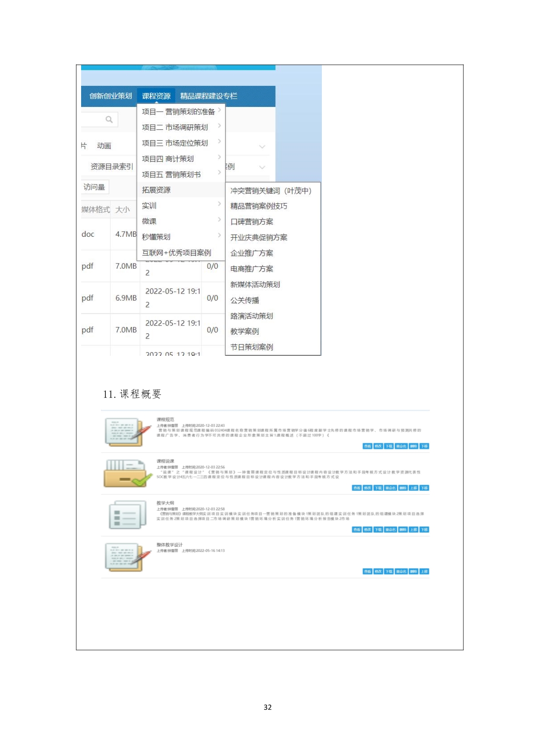The height and width of the screenshot is (756, 535).
Task: Click 上移 button for 课程说课
Action: (x=413, y=488)
